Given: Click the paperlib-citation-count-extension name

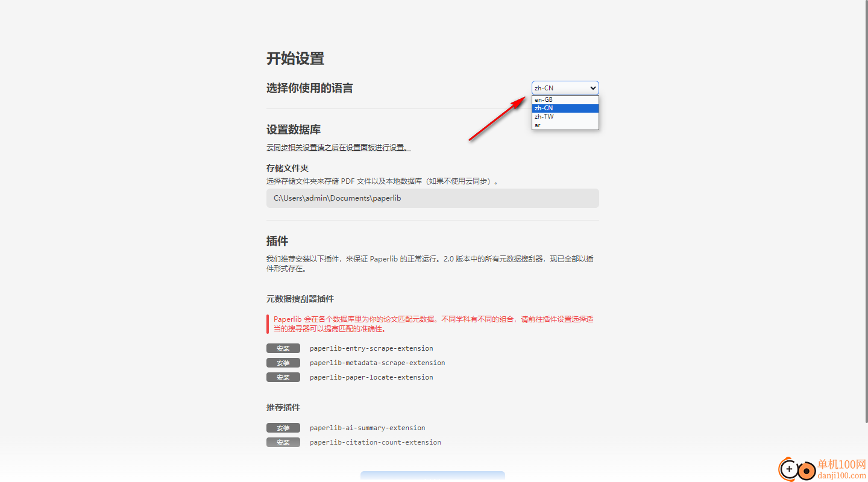Looking at the screenshot, I should click(376, 442).
